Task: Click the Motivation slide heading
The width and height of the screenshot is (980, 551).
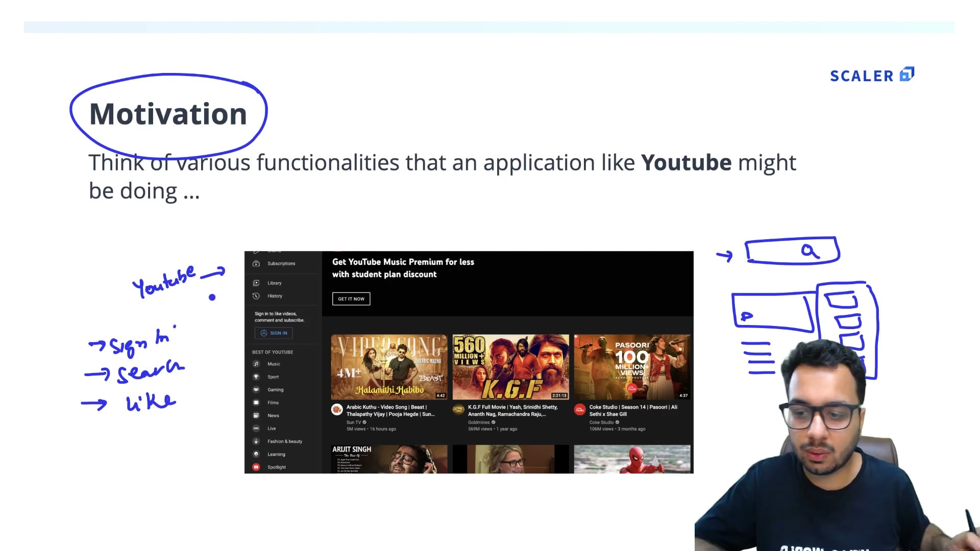Action: 168,114
